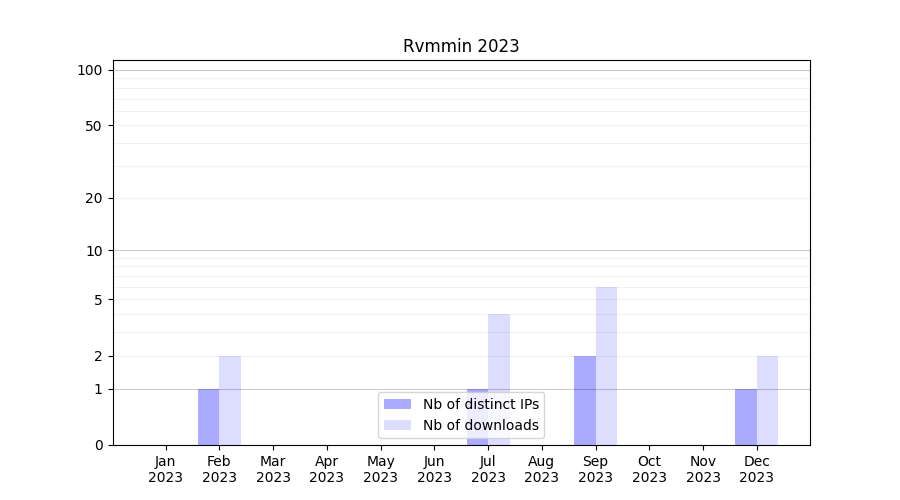Select the Aug 2023 x-axis label
Viewport: 900px width, 500px height.
(x=542, y=469)
